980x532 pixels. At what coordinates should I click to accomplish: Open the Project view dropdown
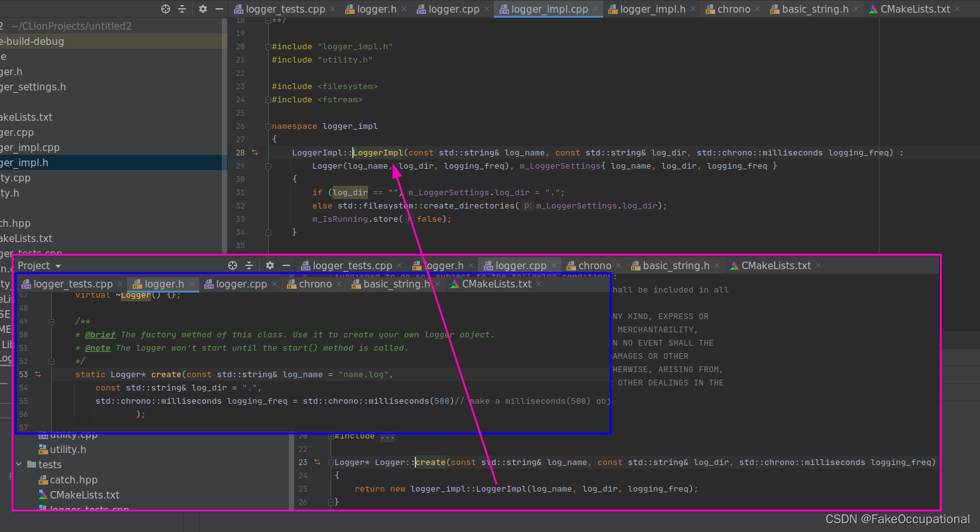tap(39, 265)
